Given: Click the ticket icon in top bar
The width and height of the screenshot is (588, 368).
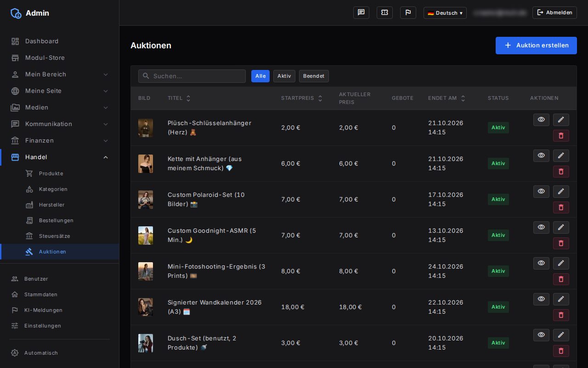Looking at the screenshot, I should click(384, 13).
